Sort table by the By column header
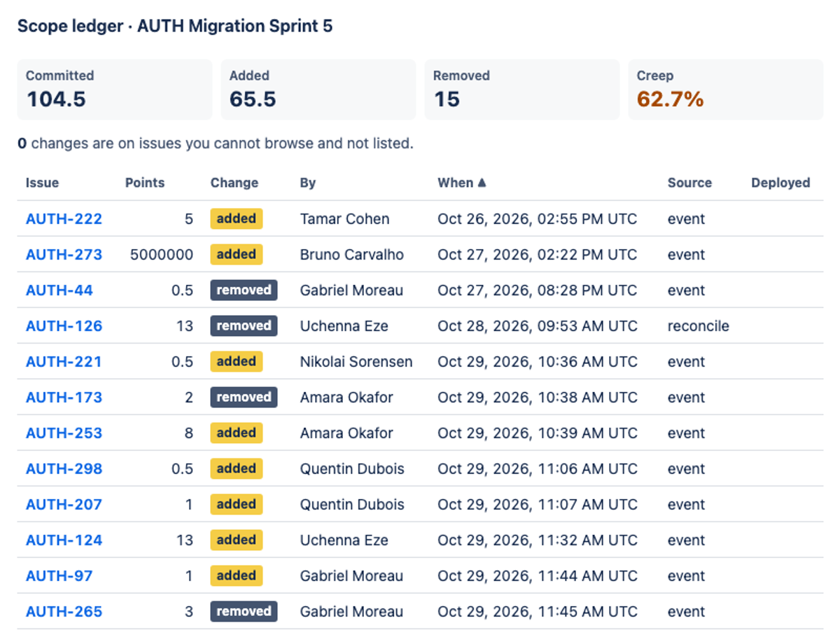The image size is (840, 630). tap(308, 183)
